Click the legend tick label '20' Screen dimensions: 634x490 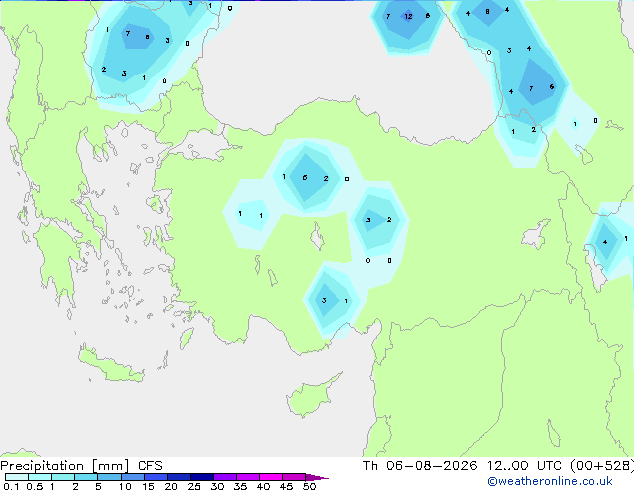pos(171,486)
